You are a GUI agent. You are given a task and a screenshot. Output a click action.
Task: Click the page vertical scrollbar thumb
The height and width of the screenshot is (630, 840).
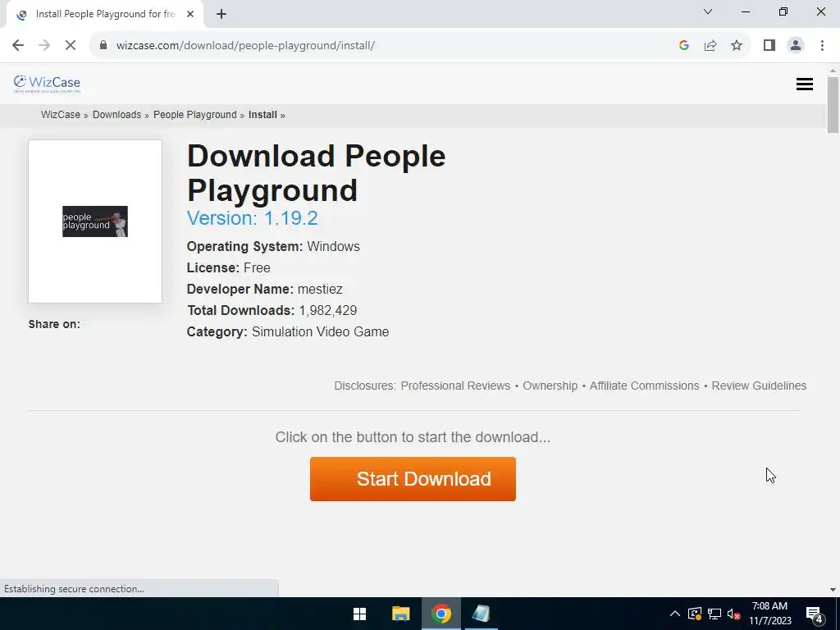(x=833, y=104)
